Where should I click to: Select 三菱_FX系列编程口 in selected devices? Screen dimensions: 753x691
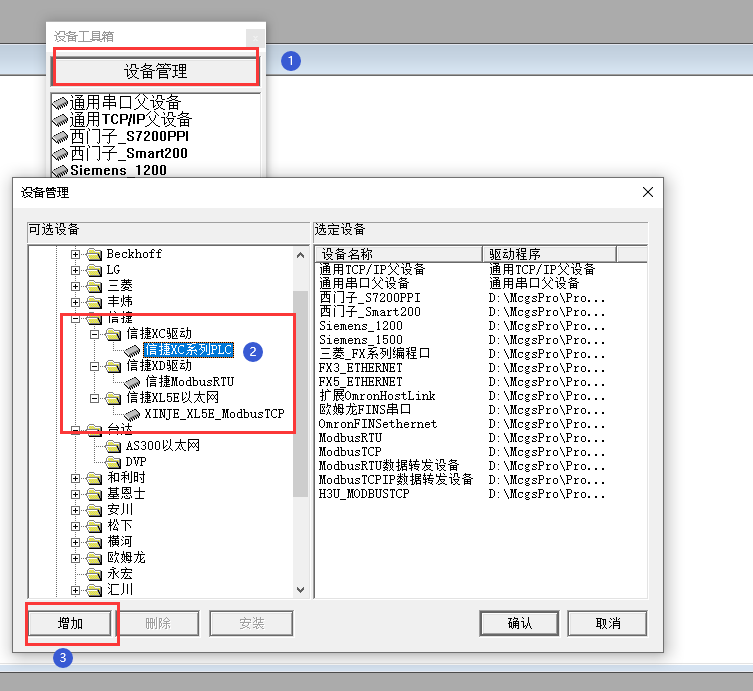point(374,354)
